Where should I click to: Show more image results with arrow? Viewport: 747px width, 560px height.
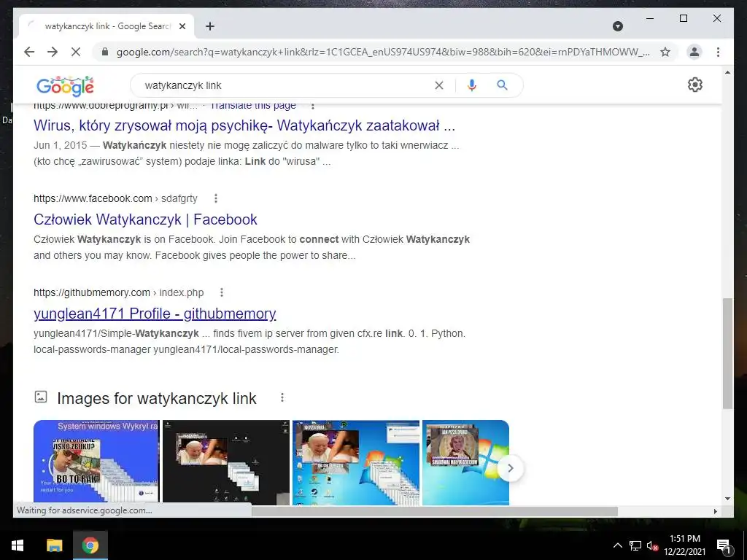point(510,468)
